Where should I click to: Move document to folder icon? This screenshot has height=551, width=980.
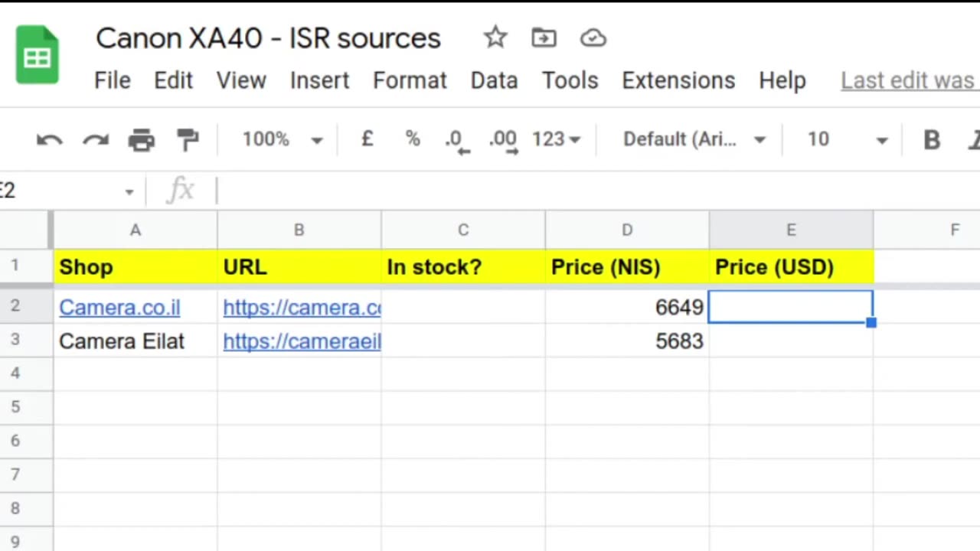click(544, 37)
